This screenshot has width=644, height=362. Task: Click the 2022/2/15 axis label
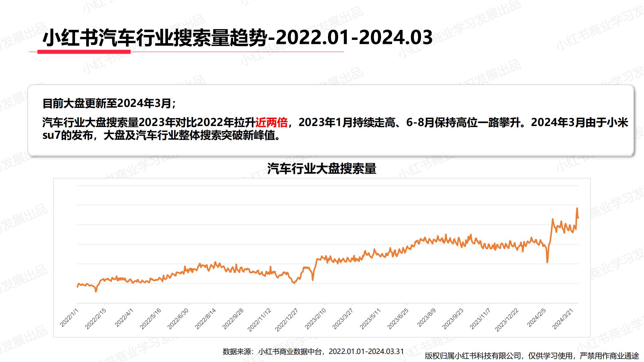[95, 319]
